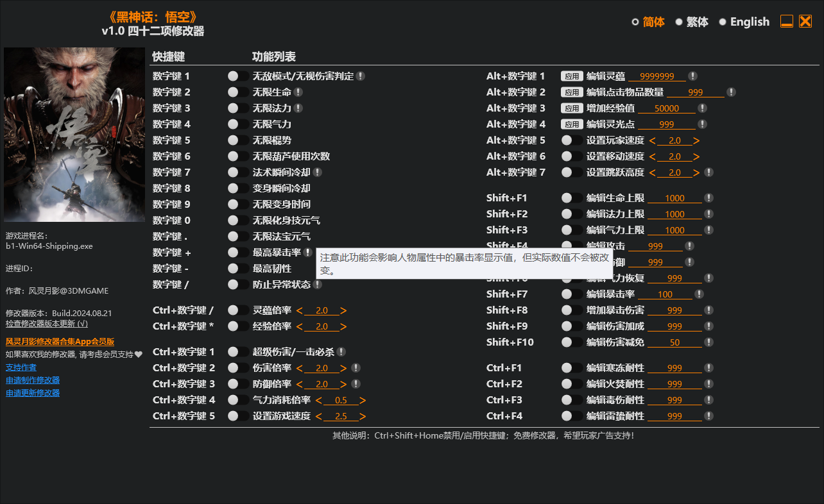Toggle 无限葫芦使用次数 switch
824x504 pixels.
pyautogui.click(x=238, y=156)
